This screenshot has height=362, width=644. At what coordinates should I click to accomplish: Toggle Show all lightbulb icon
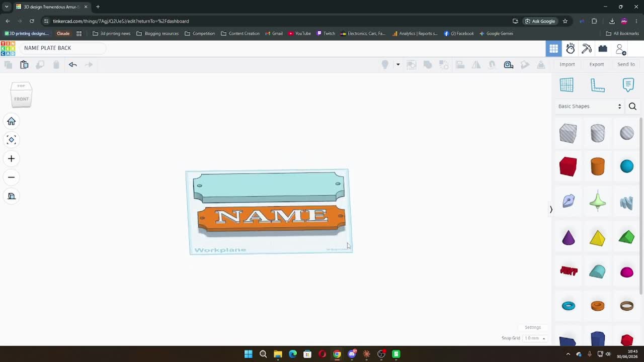(x=385, y=64)
